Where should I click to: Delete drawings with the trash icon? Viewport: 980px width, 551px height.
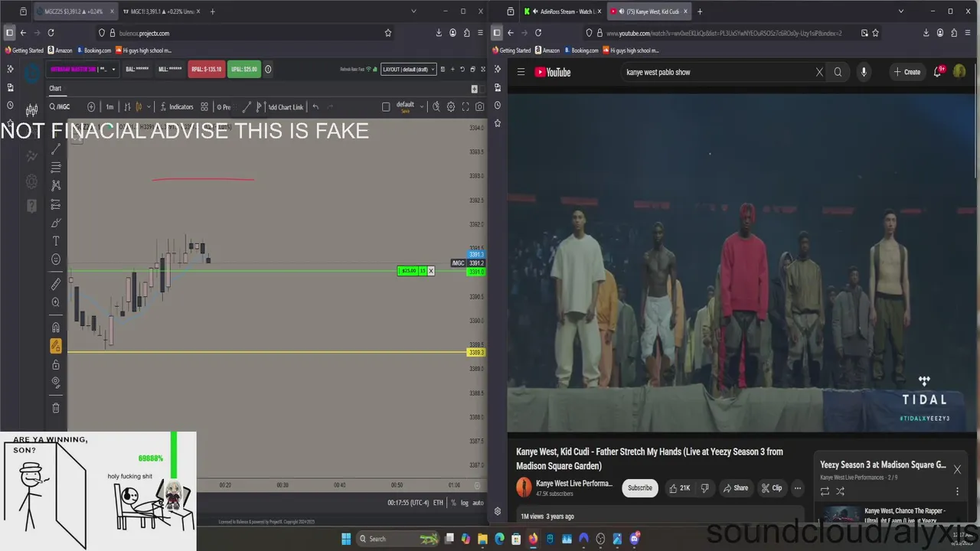(56, 408)
